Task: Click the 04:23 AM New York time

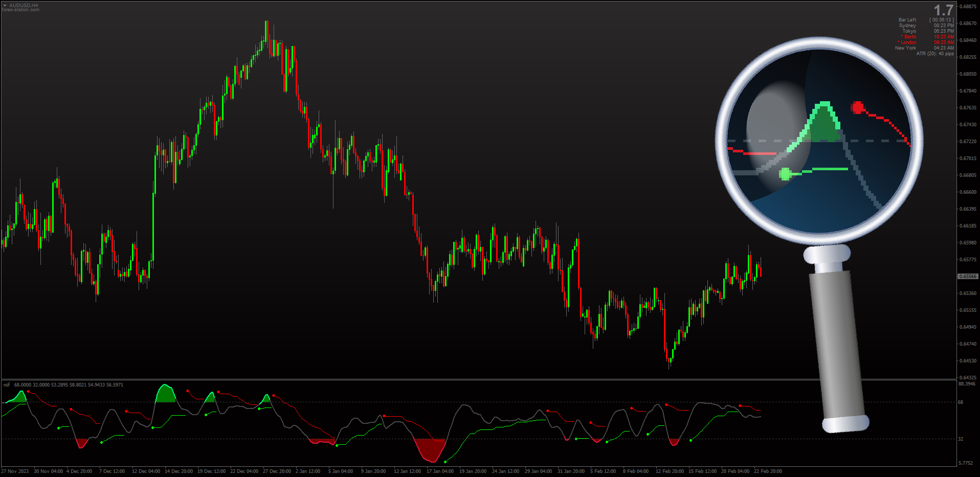Action: pyautogui.click(x=944, y=48)
